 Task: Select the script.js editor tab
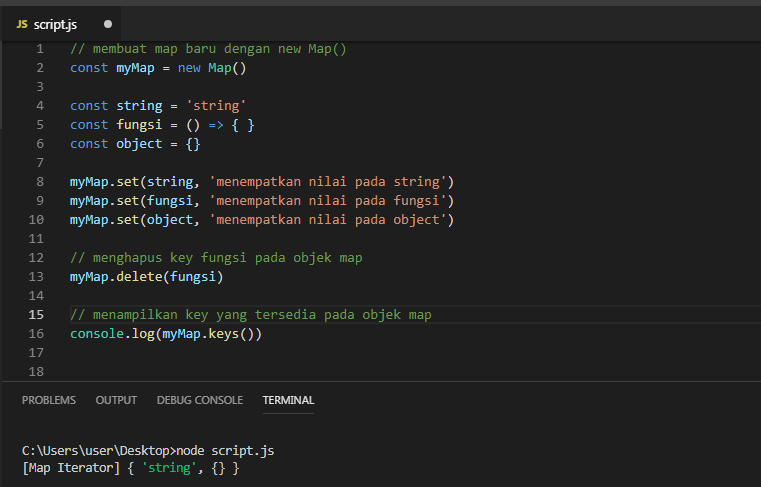(x=62, y=24)
